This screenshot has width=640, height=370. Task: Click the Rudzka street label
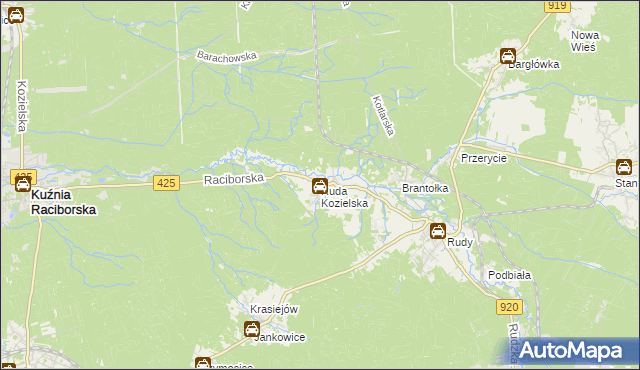(514, 343)
